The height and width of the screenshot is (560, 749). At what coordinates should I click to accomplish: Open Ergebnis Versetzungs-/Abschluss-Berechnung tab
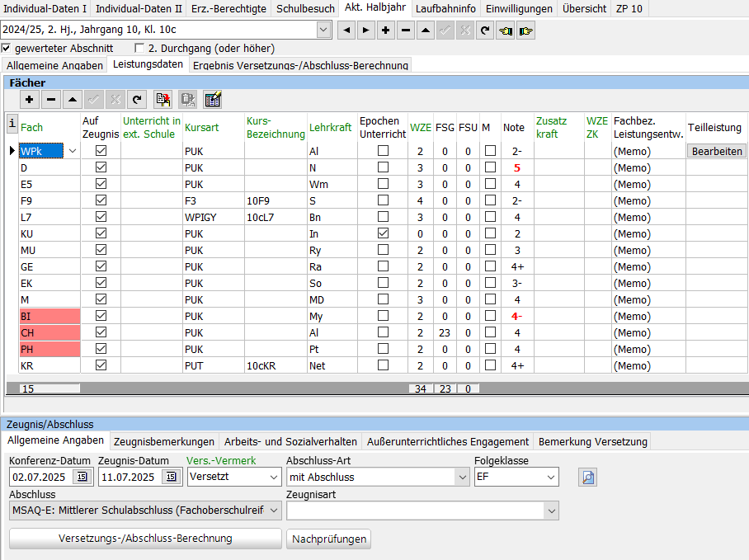(300, 65)
